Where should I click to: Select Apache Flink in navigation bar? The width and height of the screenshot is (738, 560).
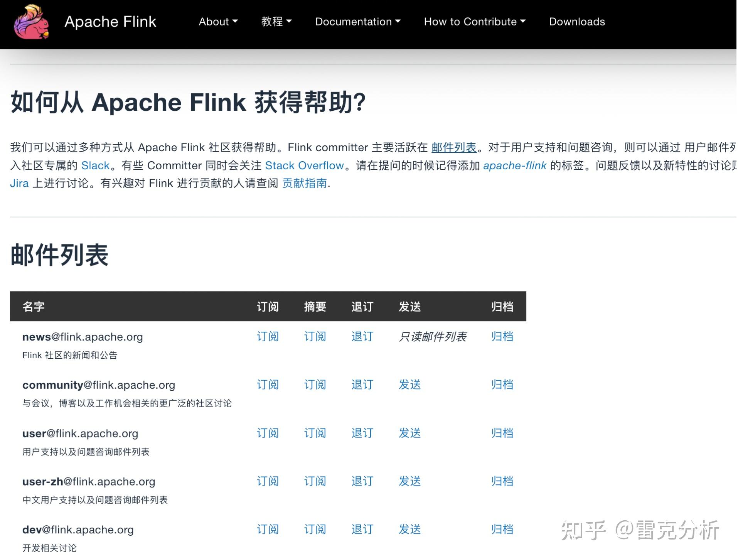pos(111,22)
